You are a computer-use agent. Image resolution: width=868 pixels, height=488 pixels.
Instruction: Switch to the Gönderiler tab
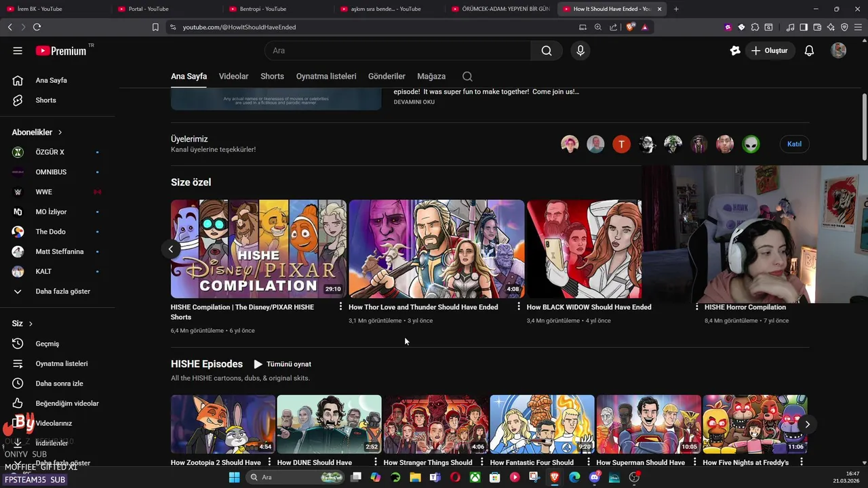pyautogui.click(x=387, y=77)
